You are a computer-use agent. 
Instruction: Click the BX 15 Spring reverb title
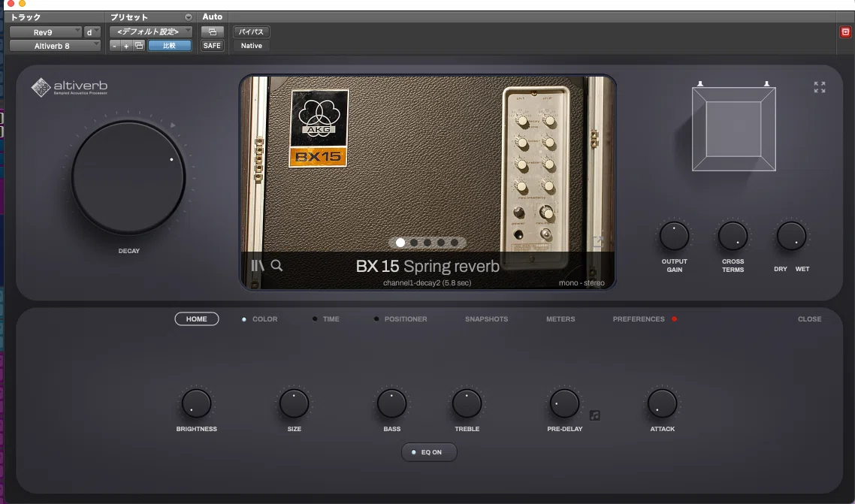click(427, 266)
